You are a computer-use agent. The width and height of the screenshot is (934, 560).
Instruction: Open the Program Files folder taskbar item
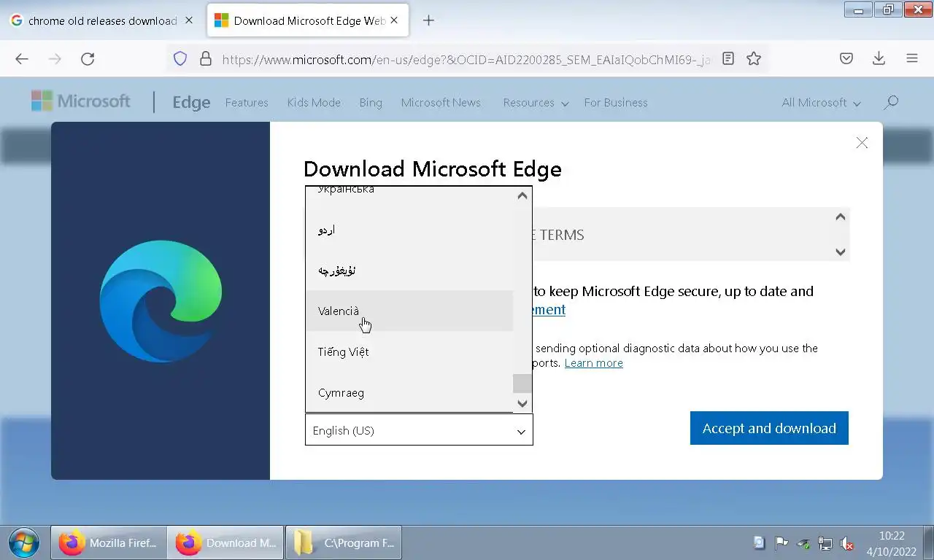click(344, 542)
